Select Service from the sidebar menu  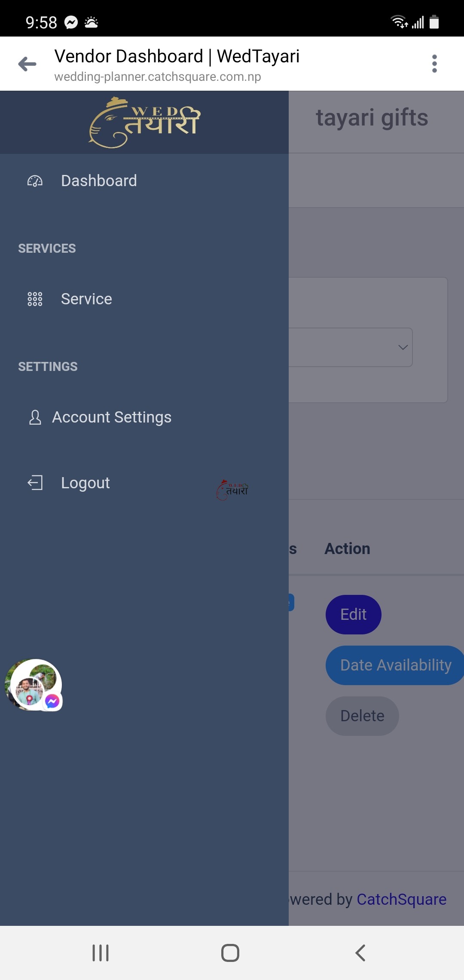coord(86,299)
